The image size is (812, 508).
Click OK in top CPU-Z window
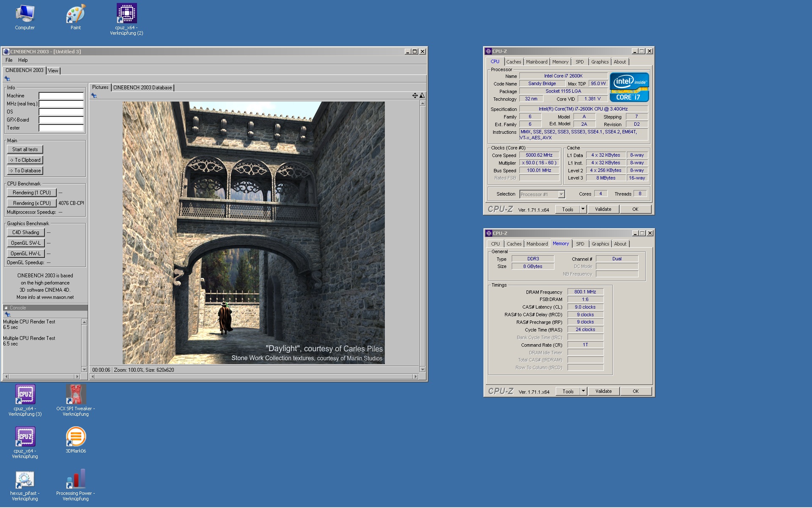point(635,209)
